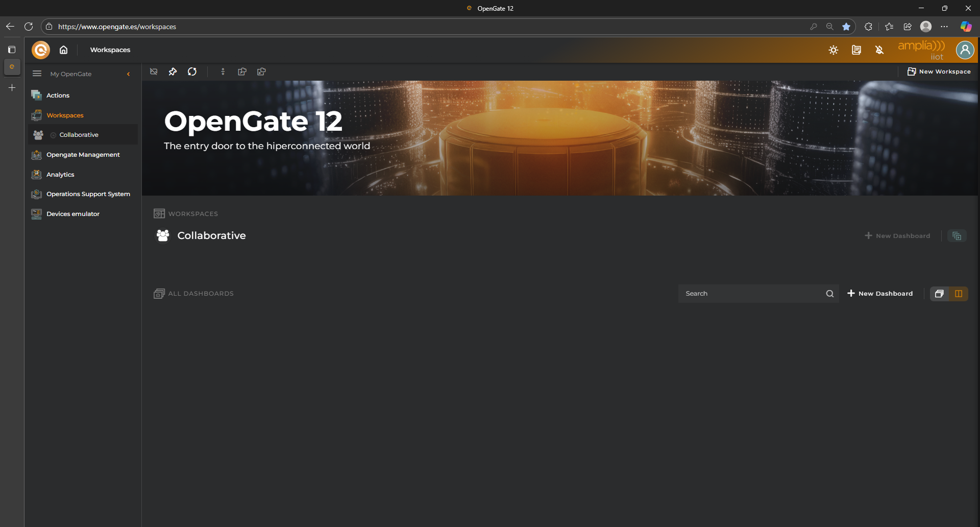Open Opengate Management in the sidebar
Screen dimensions: 980x527
(83, 155)
